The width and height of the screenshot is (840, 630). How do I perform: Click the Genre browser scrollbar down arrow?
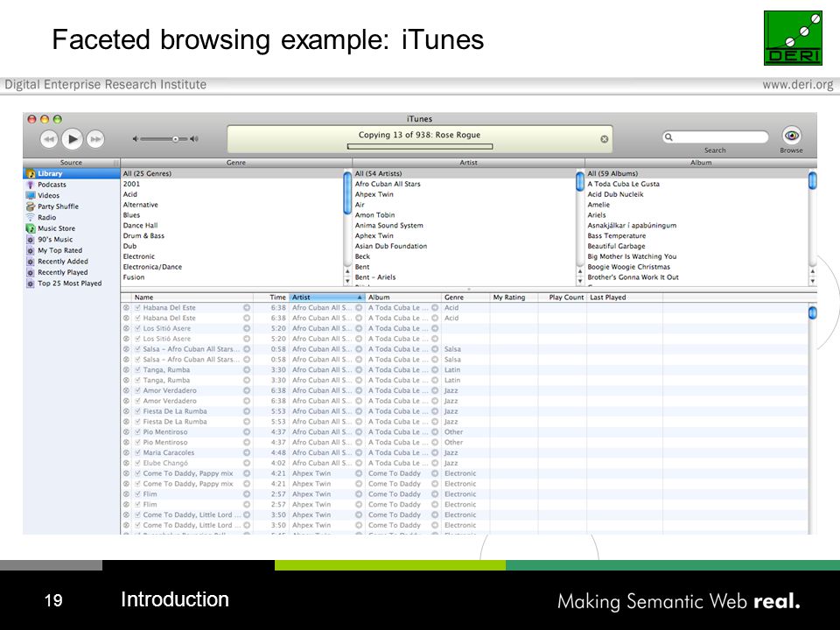click(347, 281)
